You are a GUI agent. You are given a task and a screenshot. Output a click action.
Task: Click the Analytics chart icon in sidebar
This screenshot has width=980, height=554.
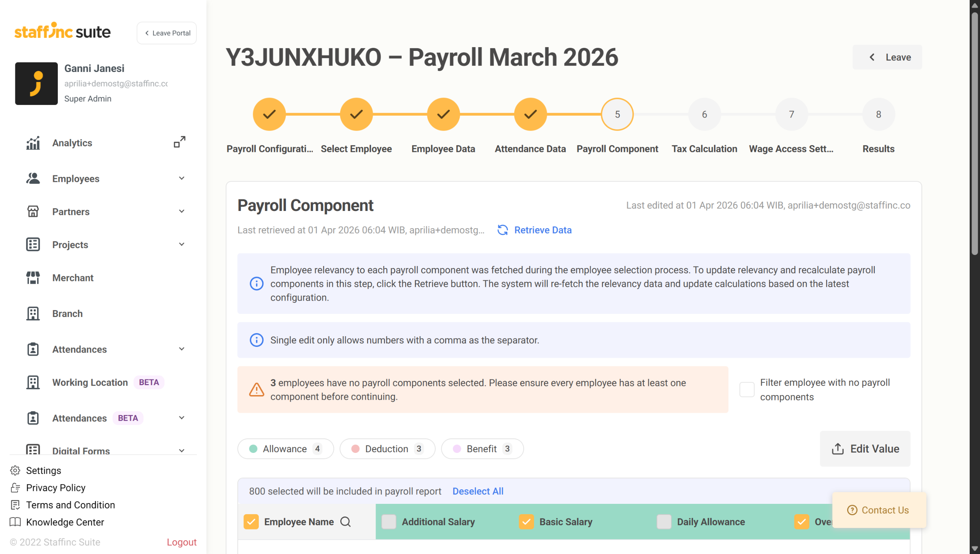(x=33, y=143)
